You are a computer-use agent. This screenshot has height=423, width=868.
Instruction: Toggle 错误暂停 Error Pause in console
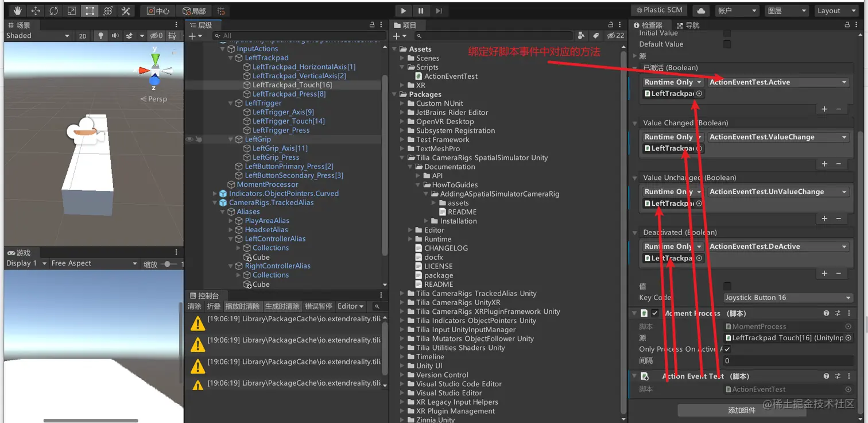[318, 306]
